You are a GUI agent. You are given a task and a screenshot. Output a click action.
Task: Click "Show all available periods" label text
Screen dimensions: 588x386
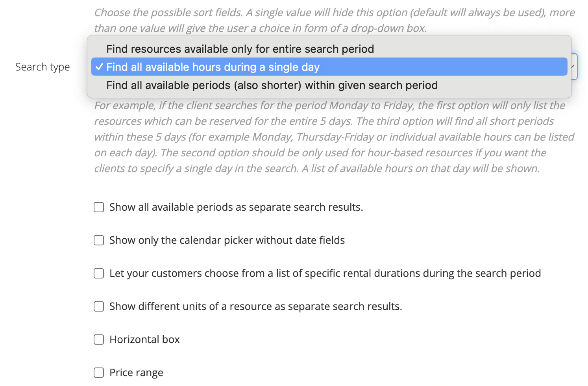pyautogui.click(x=236, y=207)
